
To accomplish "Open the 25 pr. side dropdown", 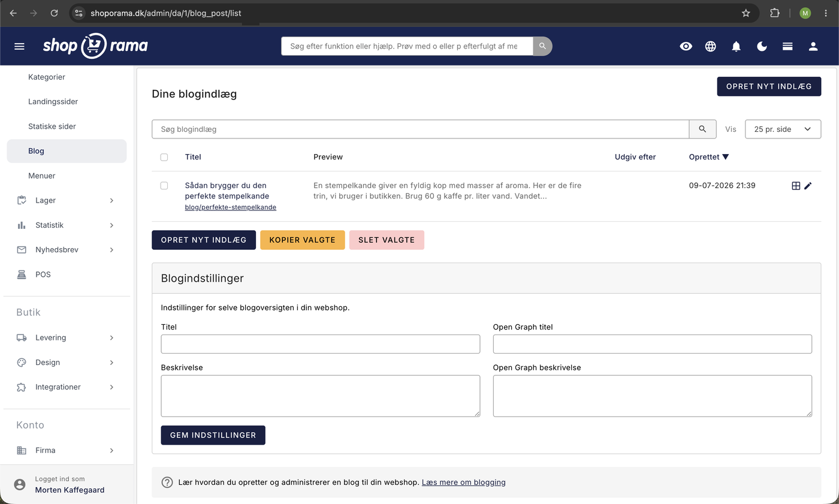I will coord(783,129).
